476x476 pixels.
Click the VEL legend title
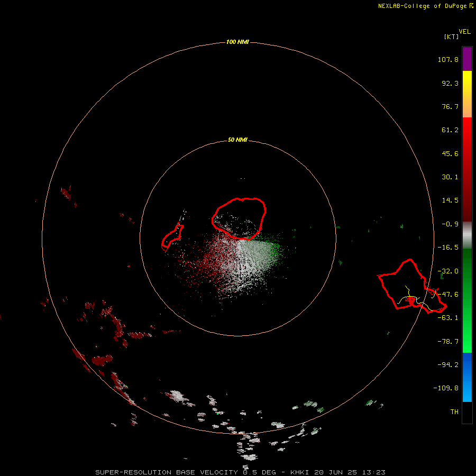pos(464,32)
